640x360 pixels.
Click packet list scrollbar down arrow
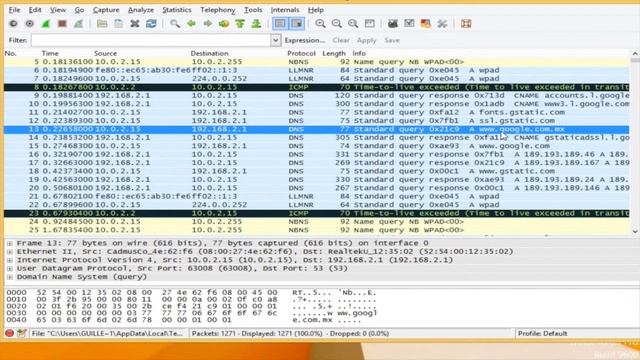[635, 231]
